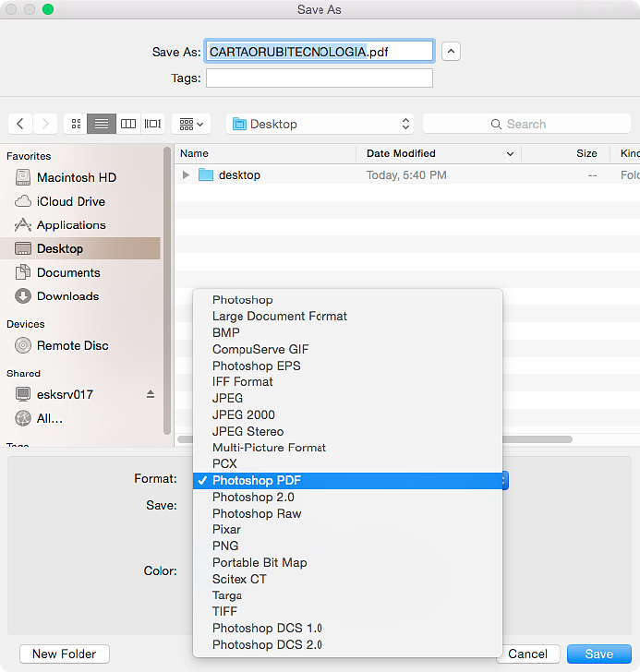
Task: Click the sidebar vertical scrollbar
Action: 167,291
